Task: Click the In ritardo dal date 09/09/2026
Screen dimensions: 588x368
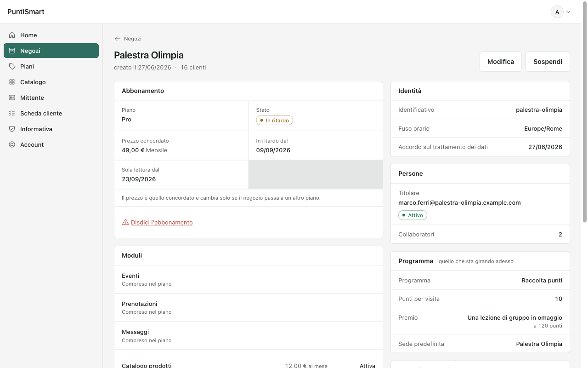Action: click(273, 150)
